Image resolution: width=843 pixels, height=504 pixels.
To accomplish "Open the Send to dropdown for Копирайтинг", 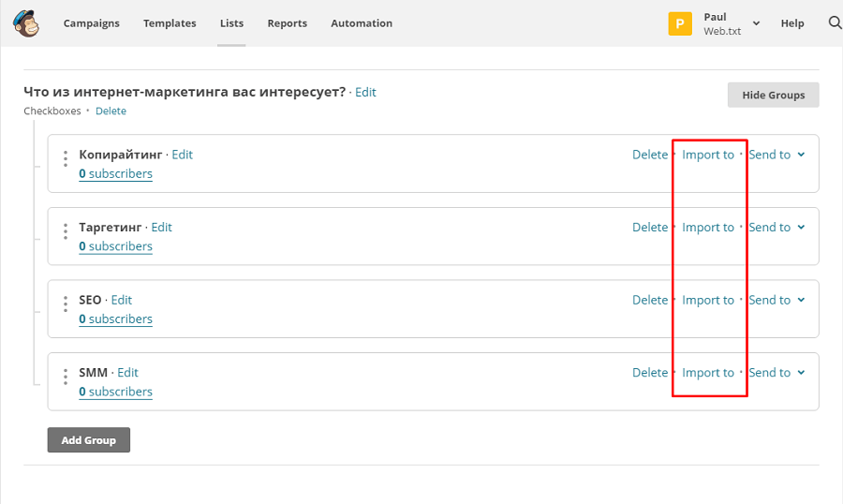I will coord(776,155).
